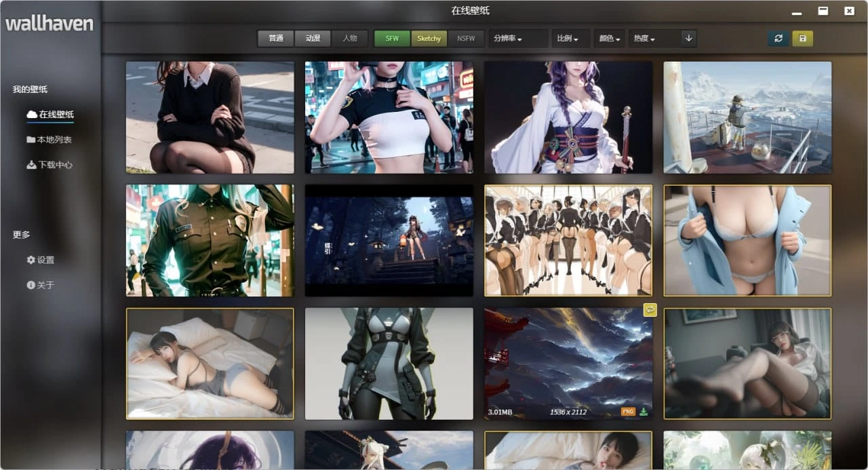This screenshot has width=868, height=470.
Task: Click the download center icon (下载中心)
Action: (x=31, y=165)
